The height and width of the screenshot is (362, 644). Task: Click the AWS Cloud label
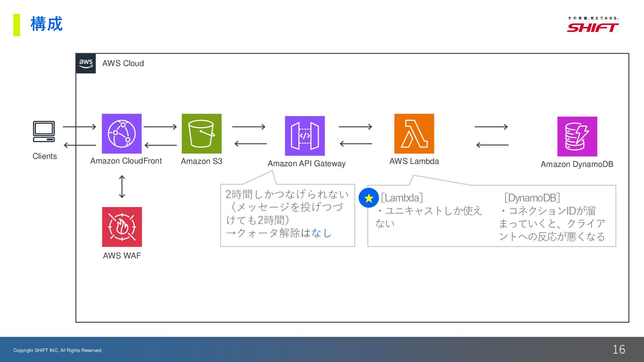(123, 63)
